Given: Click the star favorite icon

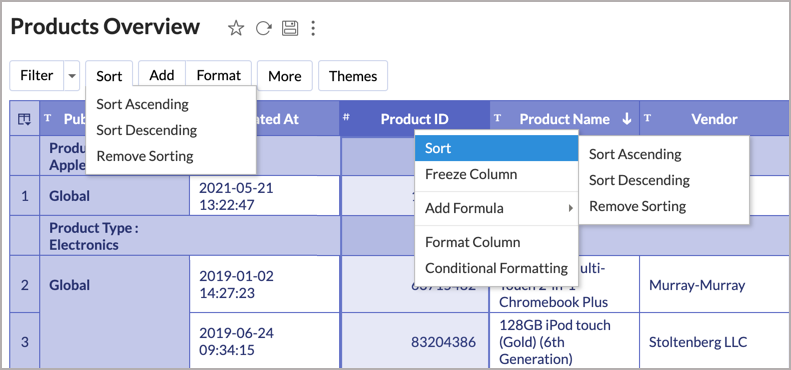Looking at the screenshot, I should (x=236, y=28).
